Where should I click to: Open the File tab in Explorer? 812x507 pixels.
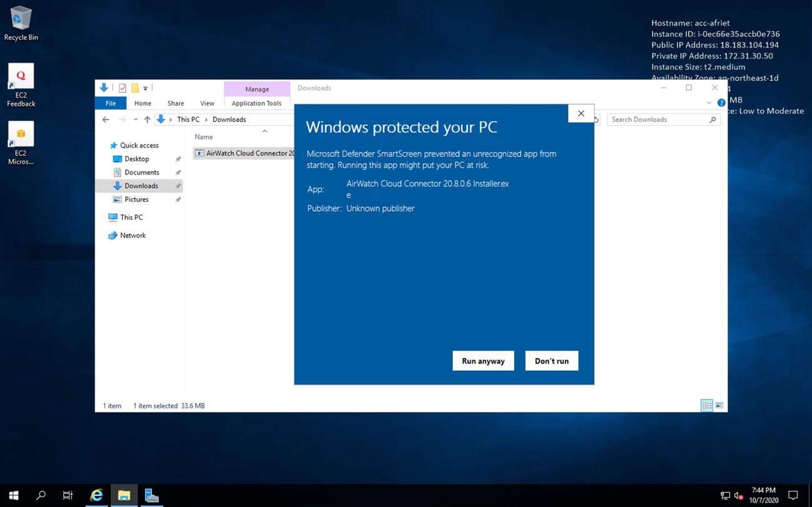click(111, 103)
